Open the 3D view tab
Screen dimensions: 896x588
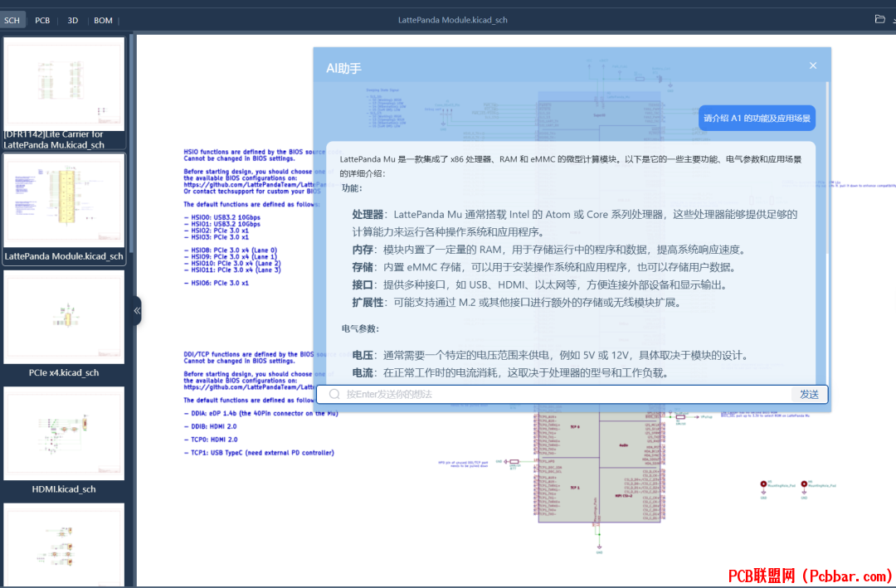point(72,20)
